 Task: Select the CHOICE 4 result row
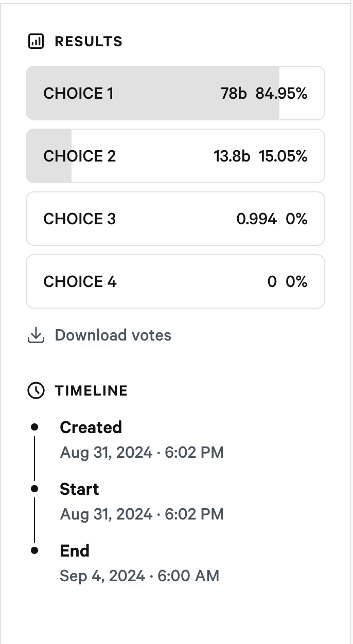175,282
